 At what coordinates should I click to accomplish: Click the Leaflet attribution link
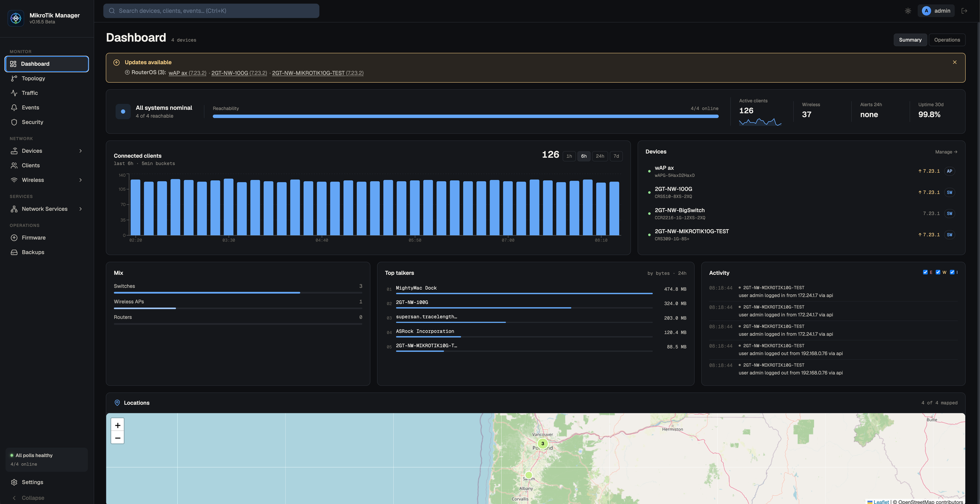pos(881,502)
